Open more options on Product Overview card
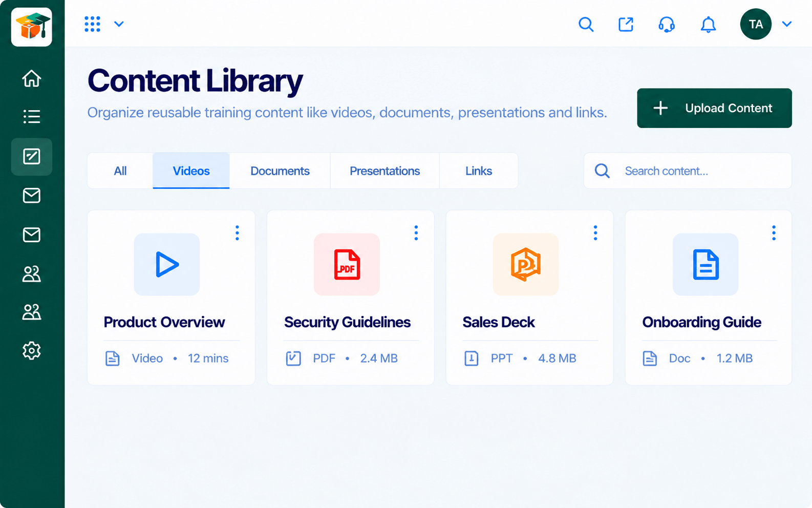Screen dimensions: 812x508 tap(237, 233)
